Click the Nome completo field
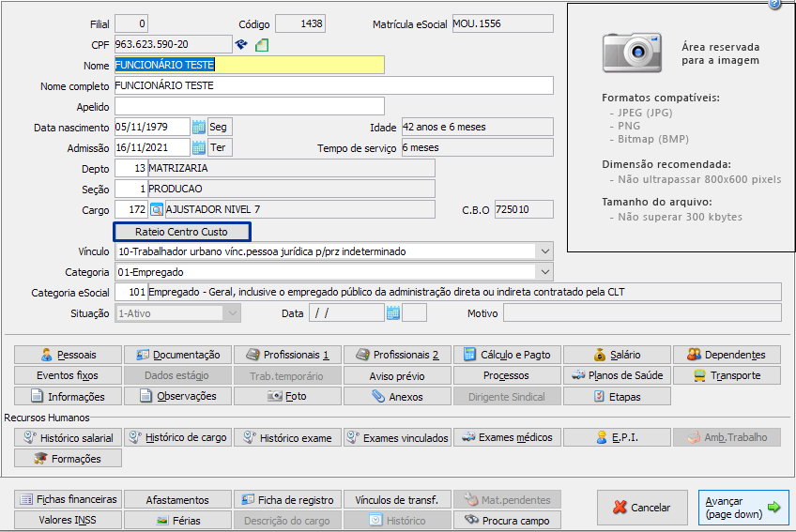 click(x=334, y=85)
